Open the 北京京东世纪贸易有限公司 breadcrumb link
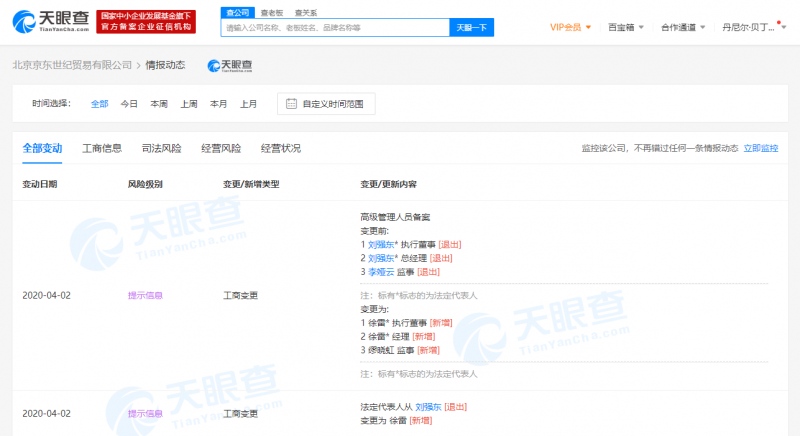Image resolution: width=800 pixels, height=436 pixels. (x=72, y=65)
